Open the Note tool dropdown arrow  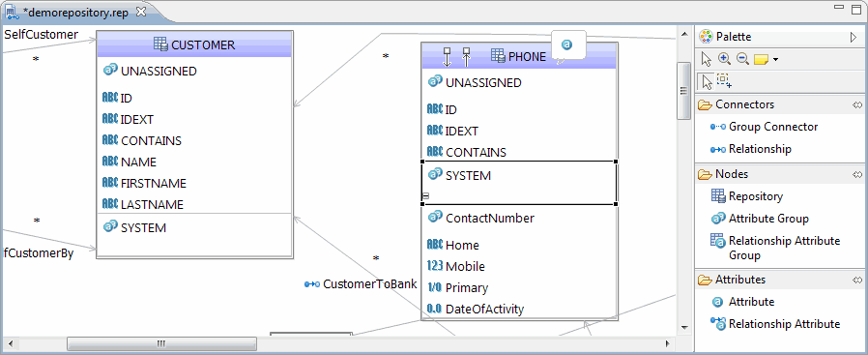(x=775, y=60)
